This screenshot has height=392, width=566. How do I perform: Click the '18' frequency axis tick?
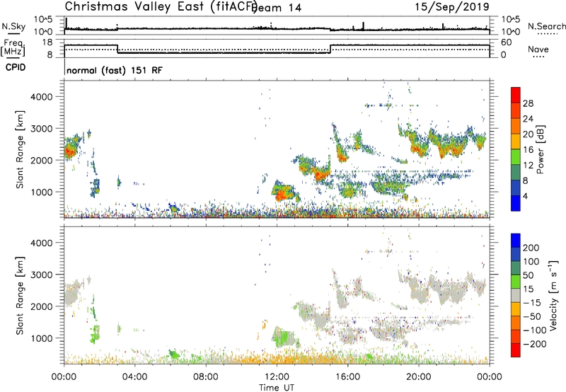pyautogui.click(x=47, y=42)
